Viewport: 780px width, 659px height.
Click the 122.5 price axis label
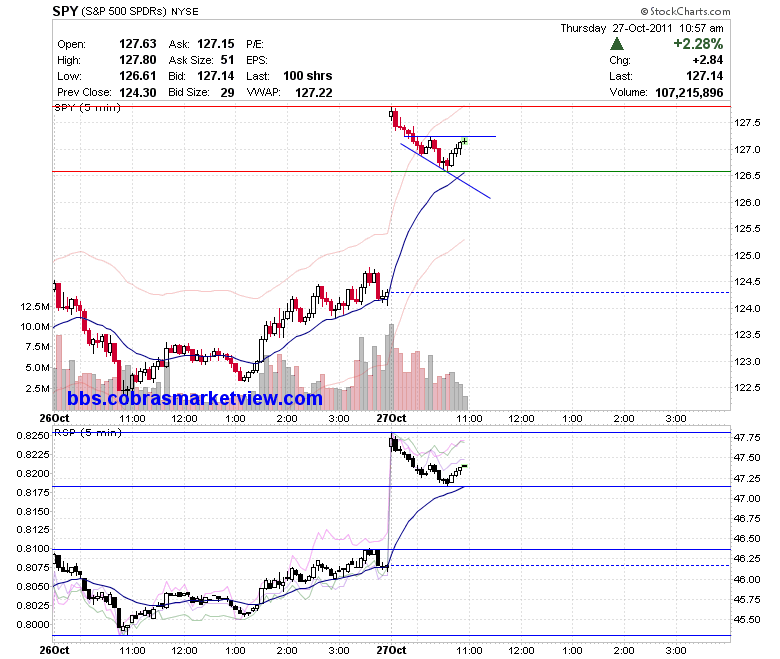pos(747,387)
